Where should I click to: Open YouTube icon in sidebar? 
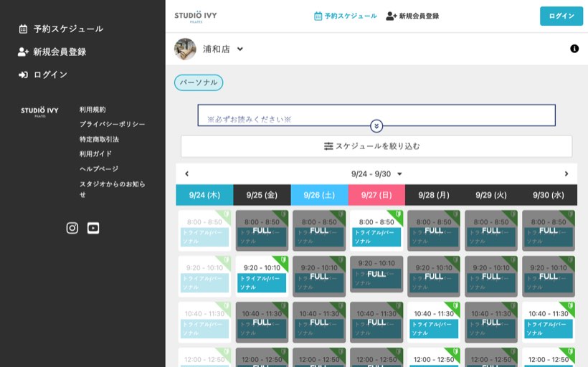point(93,228)
